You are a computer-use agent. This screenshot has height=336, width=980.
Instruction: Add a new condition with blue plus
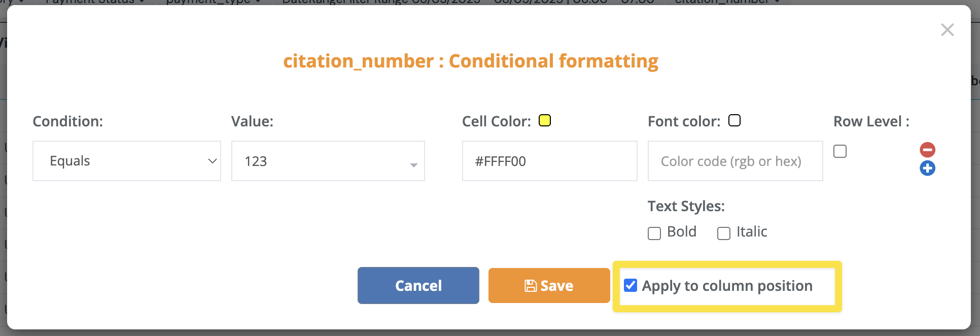tap(927, 168)
